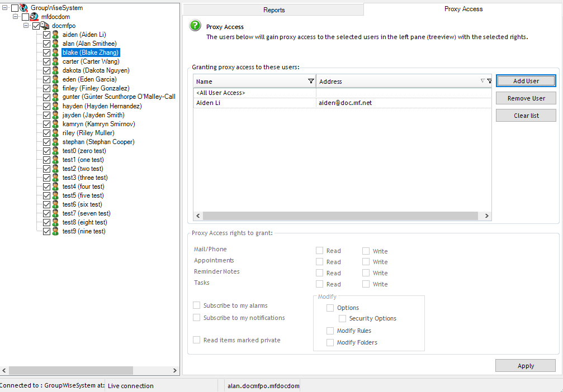Click the tree pane horizontal scrollbar thumb
Image resolution: width=563 pixels, height=392 pixels.
(x=71, y=370)
